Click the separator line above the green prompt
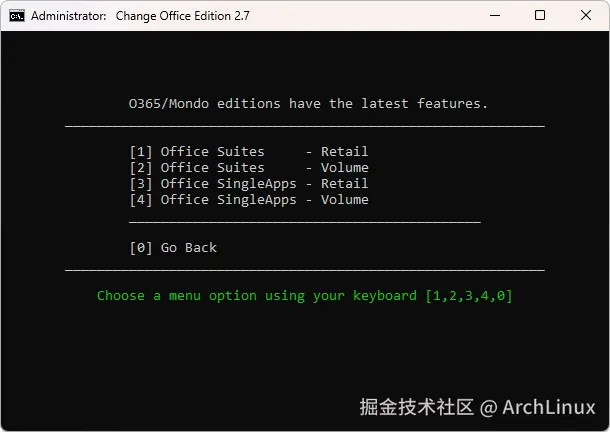This screenshot has height=432, width=610. coord(304,270)
